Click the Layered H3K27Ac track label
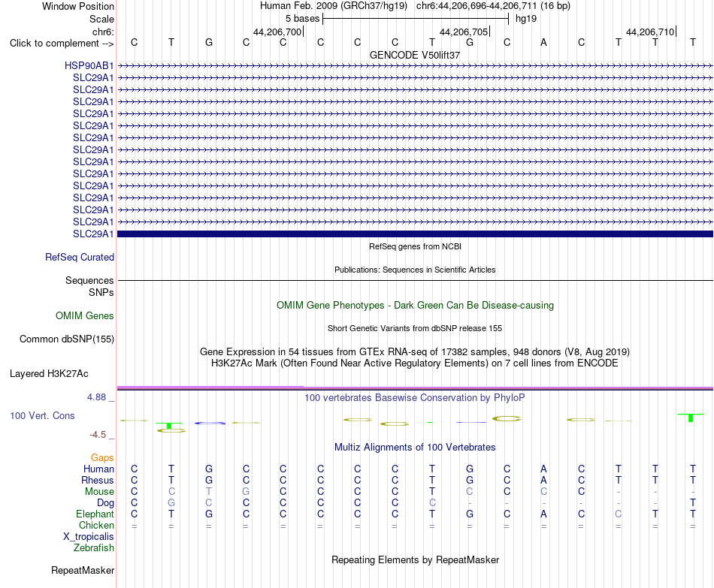 49,374
